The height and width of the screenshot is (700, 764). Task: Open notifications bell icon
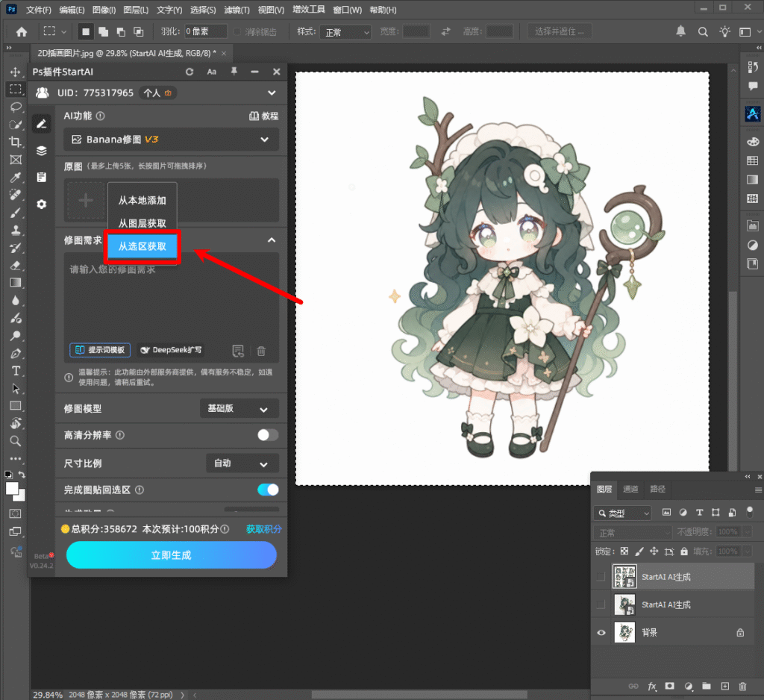[x=680, y=31]
